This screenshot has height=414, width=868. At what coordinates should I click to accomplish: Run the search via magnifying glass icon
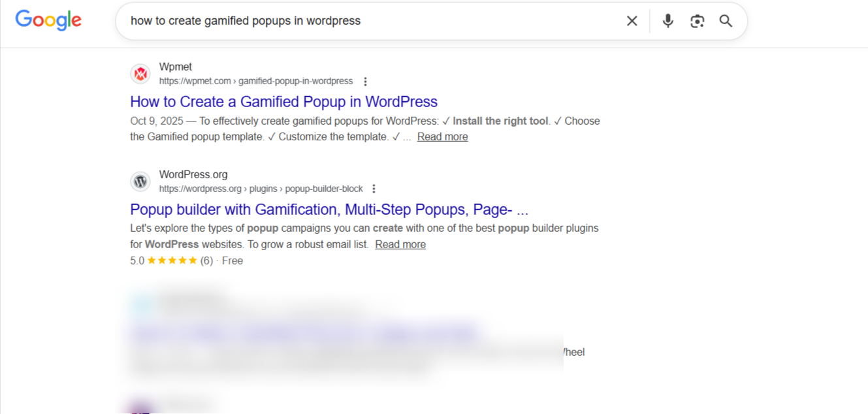coord(726,20)
